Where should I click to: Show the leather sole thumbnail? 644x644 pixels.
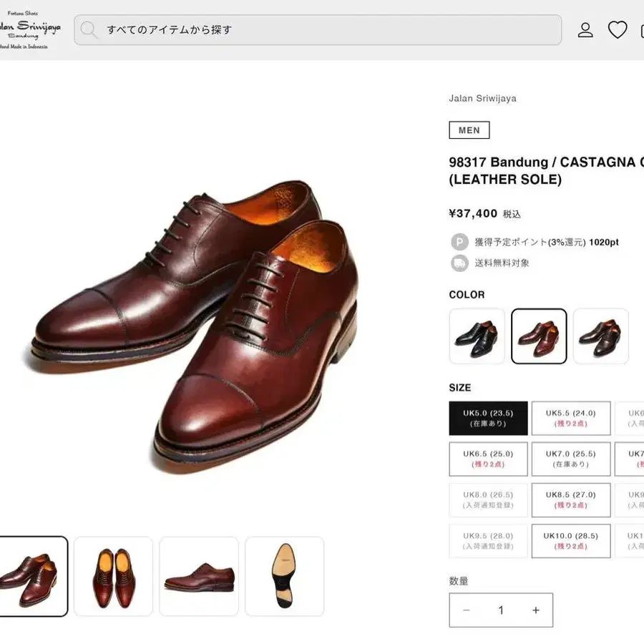(284, 576)
